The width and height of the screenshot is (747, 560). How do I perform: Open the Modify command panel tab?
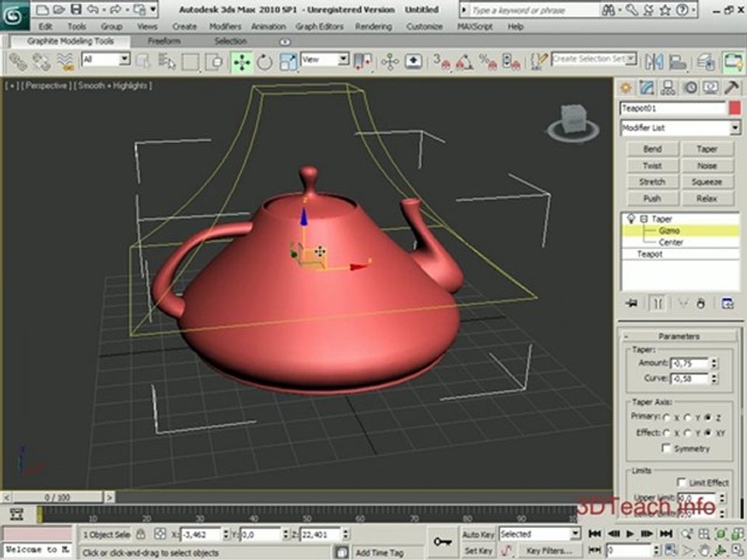pos(647,88)
